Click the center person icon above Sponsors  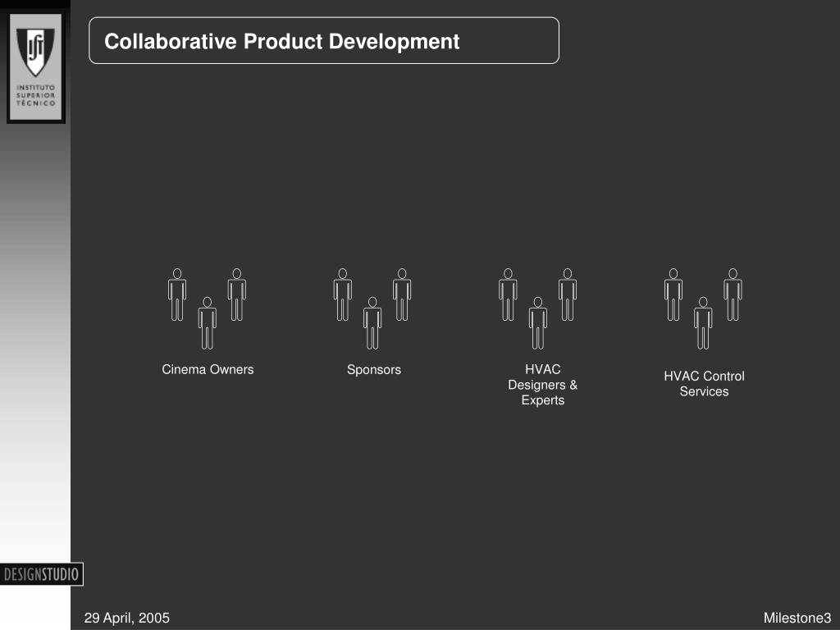coord(372,323)
